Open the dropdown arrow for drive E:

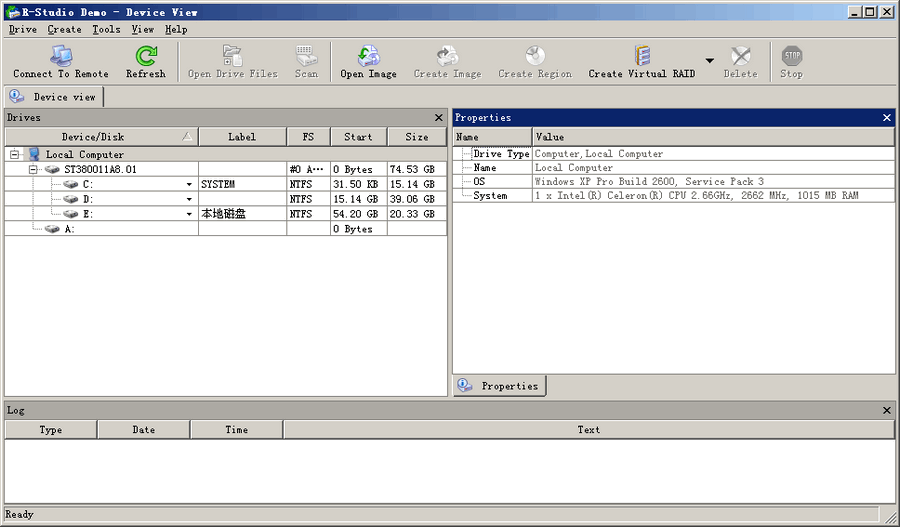(189, 214)
